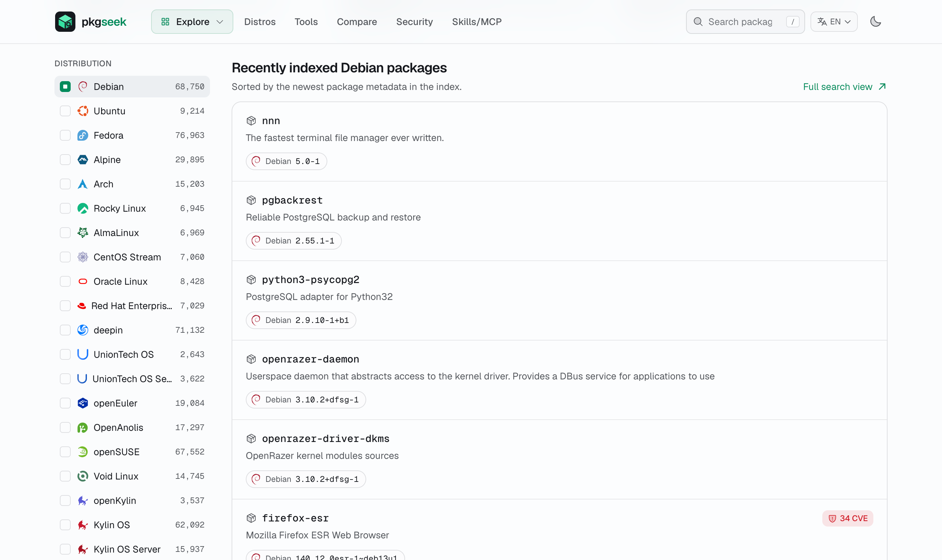Check the openSUSE distribution checkbox
Screen dimensions: 942x560
pyautogui.click(x=65, y=452)
